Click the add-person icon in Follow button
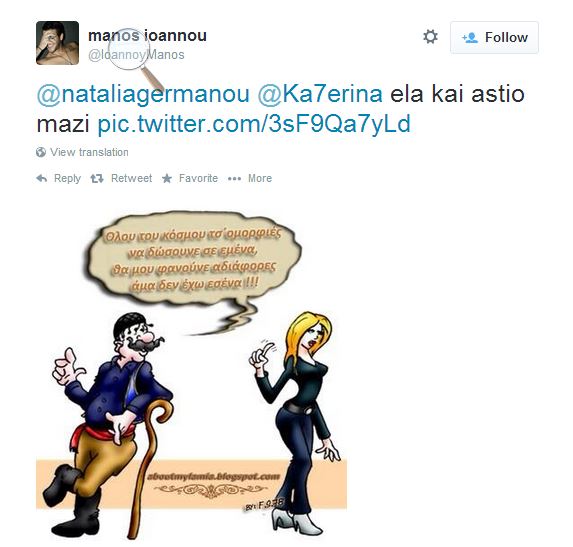This screenshot has width=573, height=547. tap(470, 38)
